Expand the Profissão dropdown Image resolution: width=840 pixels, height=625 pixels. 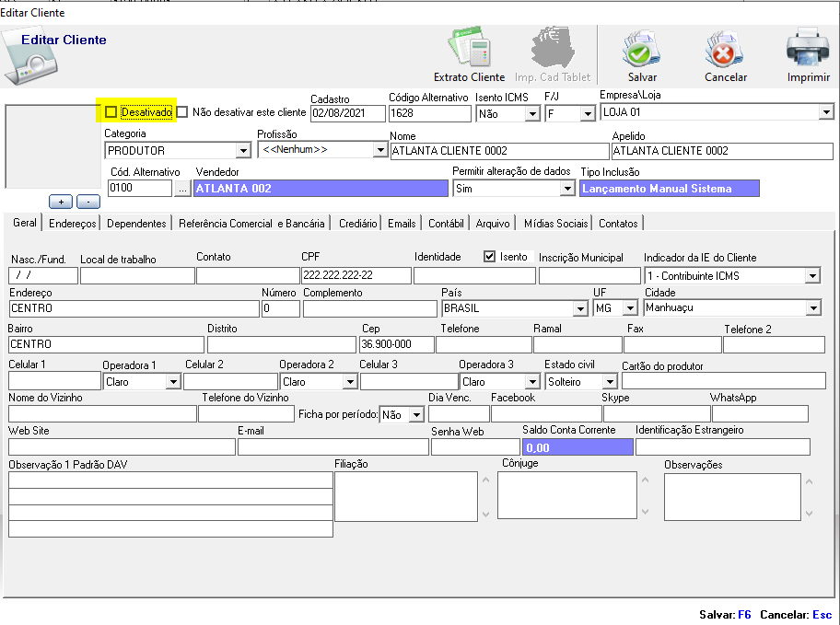pos(380,150)
